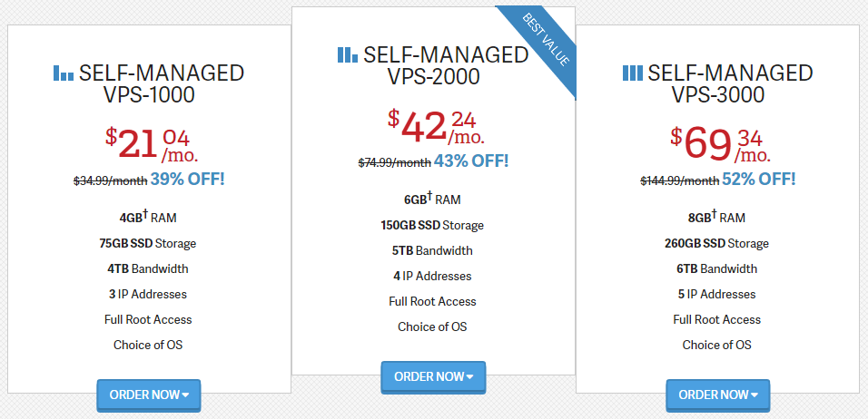The height and width of the screenshot is (419, 868).
Task: Select the Self-Managed VPS-3000 plan title
Action: (x=717, y=84)
